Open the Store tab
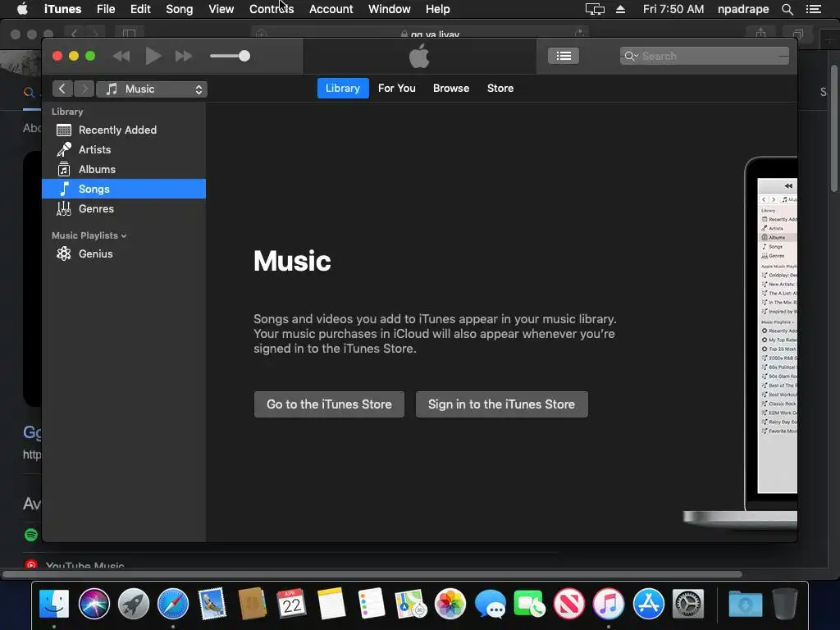Screen dimensions: 840x630 click(x=500, y=89)
